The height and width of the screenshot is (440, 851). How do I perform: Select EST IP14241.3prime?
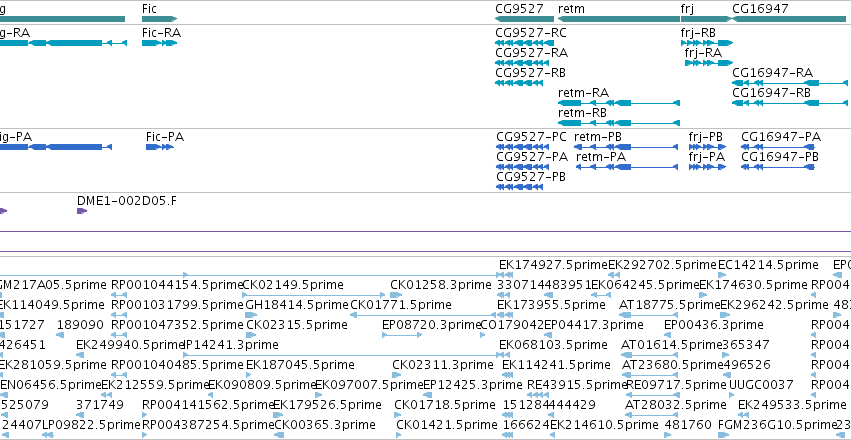pos(231,345)
